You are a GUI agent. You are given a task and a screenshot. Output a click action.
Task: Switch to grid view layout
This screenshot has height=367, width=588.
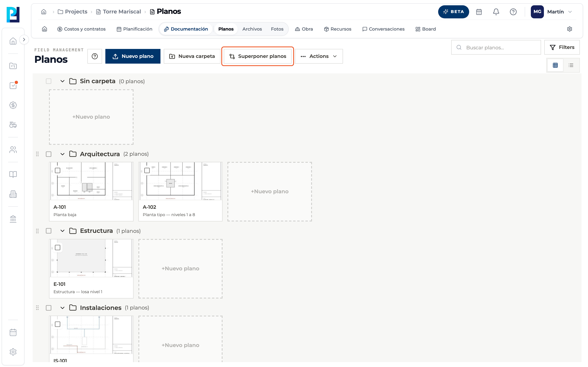click(555, 65)
